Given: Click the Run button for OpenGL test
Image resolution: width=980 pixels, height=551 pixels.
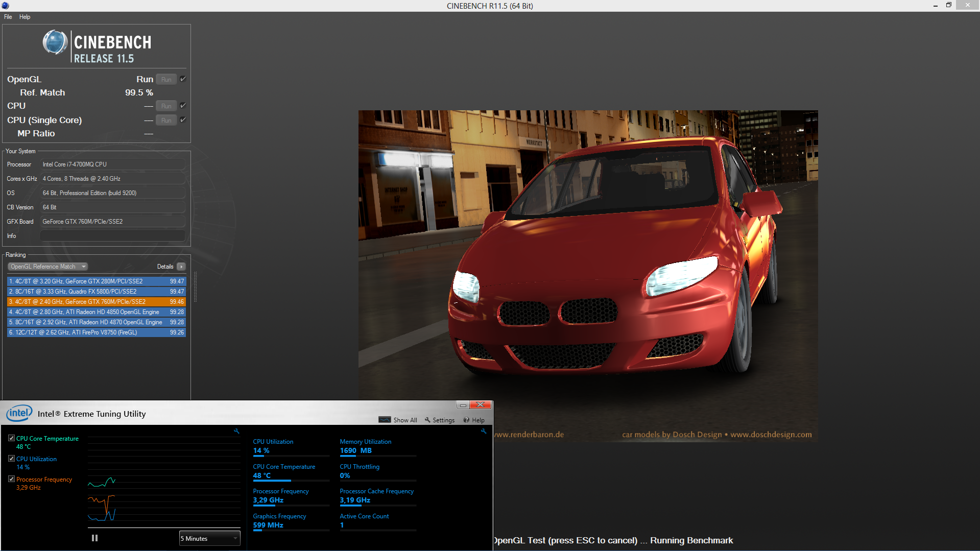Looking at the screenshot, I should [166, 79].
